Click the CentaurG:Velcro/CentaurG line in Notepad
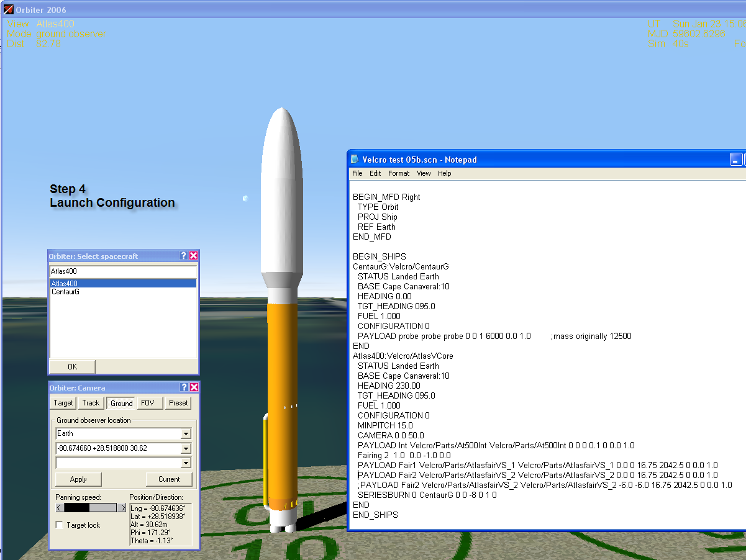Image resolution: width=746 pixels, height=560 pixels. click(x=401, y=266)
